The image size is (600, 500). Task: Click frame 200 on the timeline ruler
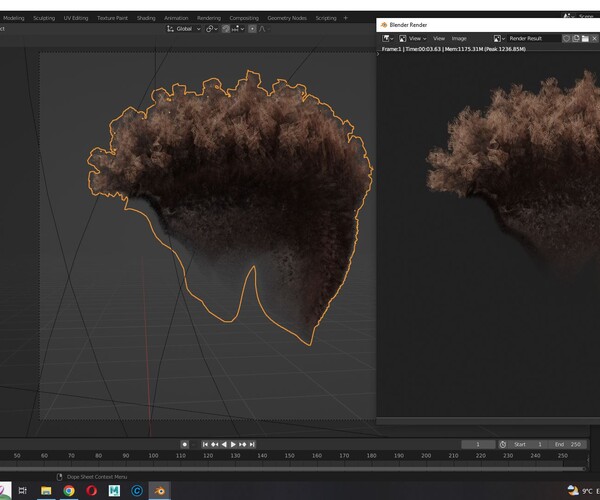click(x=426, y=456)
